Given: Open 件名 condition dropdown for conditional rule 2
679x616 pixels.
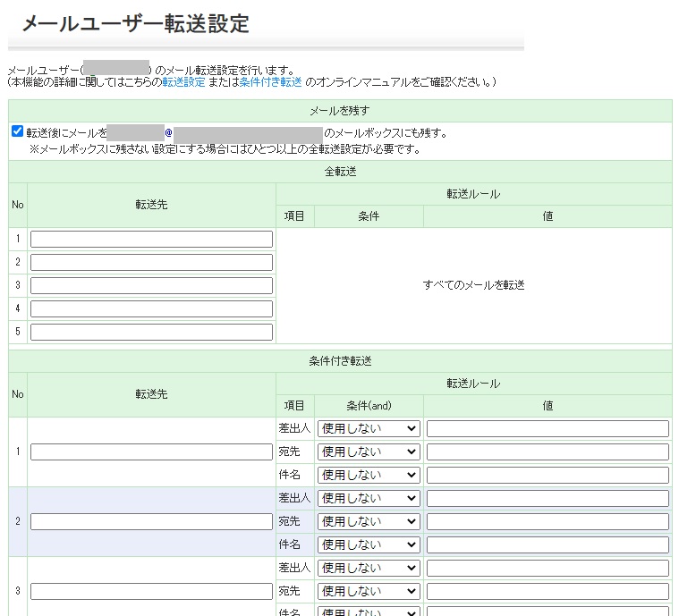Looking at the screenshot, I should (x=369, y=545).
